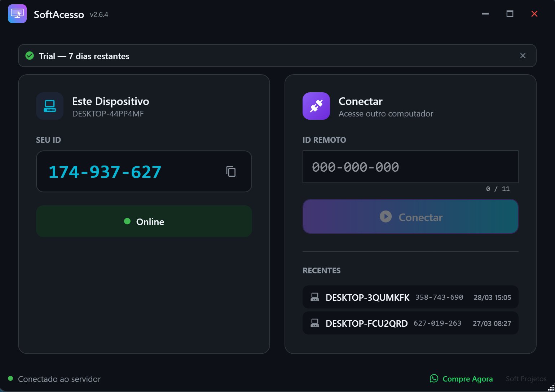Click the Este Dispositivo computer icon

(50, 106)
